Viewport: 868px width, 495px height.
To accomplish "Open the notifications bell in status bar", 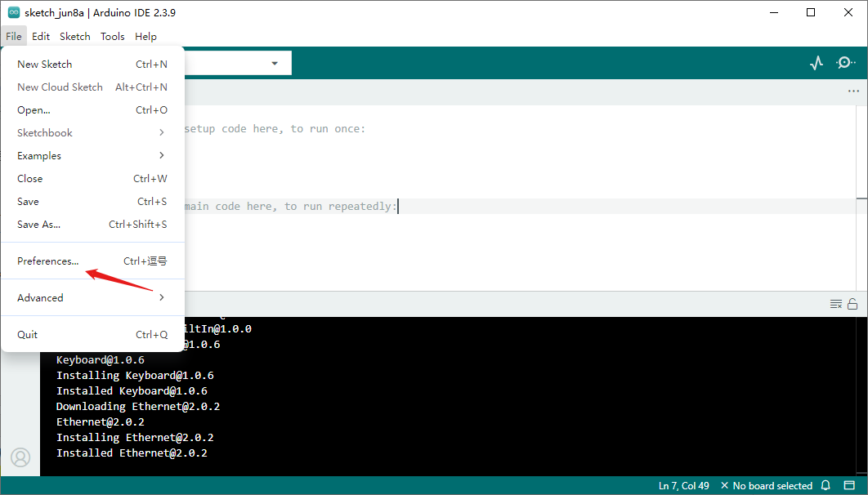I will 825,485.
